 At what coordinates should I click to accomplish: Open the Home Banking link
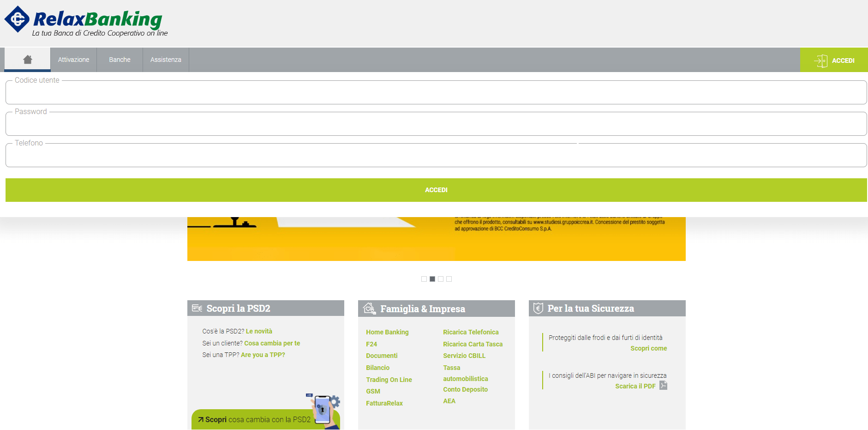pyautogui.click(x=387, y=332)
